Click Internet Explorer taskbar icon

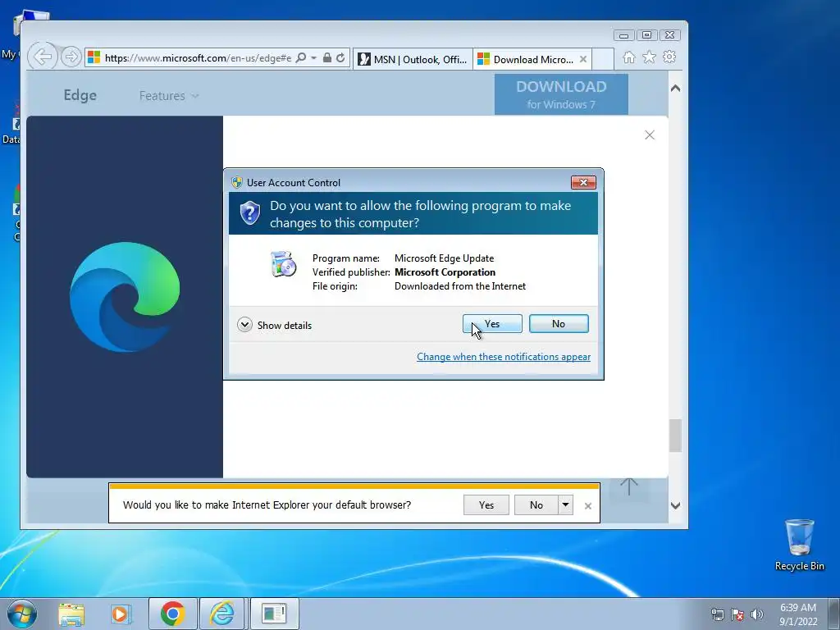221,614
